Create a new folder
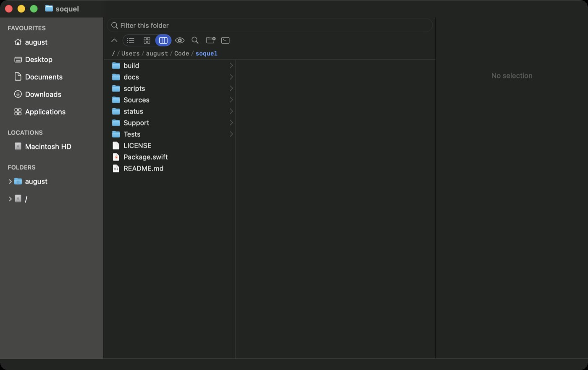This screenshot has height=370, width=588. point(211,40)
